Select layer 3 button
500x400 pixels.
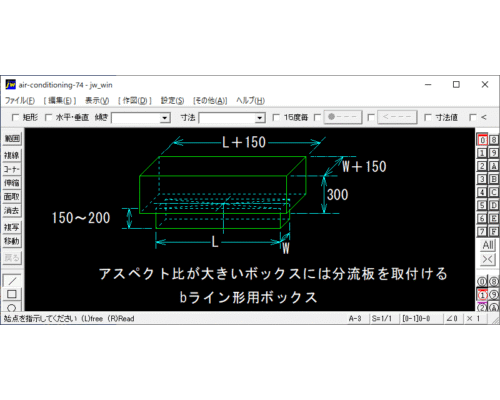(x=482, y=179)
